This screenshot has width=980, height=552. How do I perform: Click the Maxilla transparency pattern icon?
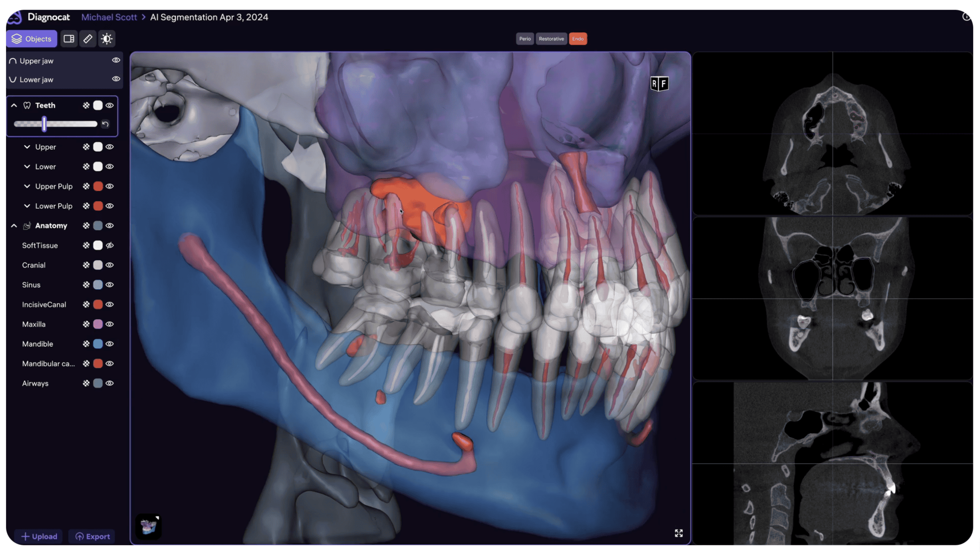click(86, 324)
